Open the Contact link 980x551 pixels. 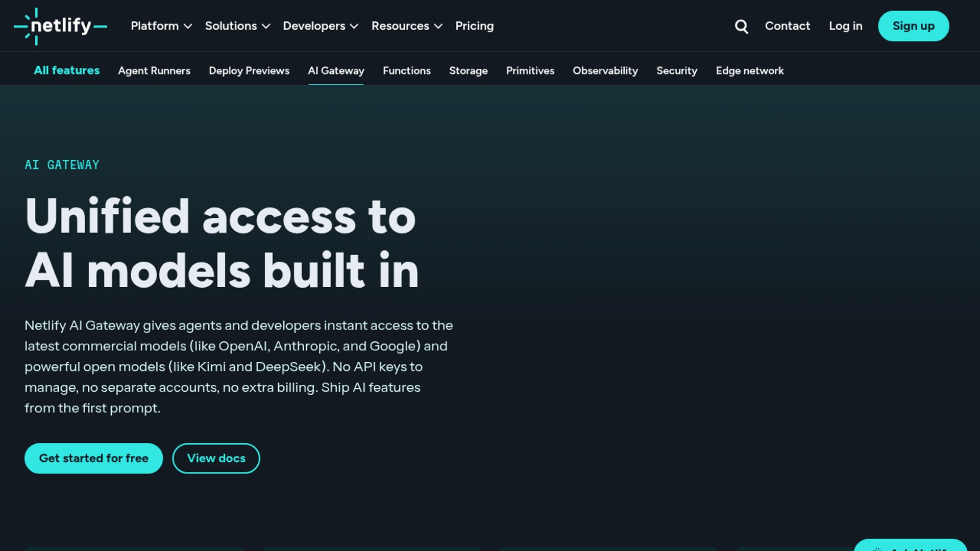[787, 26]
